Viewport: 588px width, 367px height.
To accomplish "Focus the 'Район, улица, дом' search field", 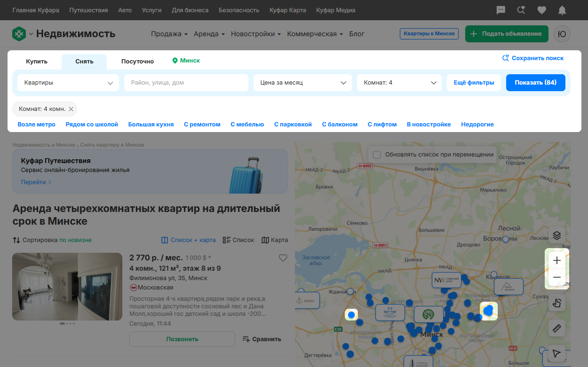I will (x=186, y=83).
